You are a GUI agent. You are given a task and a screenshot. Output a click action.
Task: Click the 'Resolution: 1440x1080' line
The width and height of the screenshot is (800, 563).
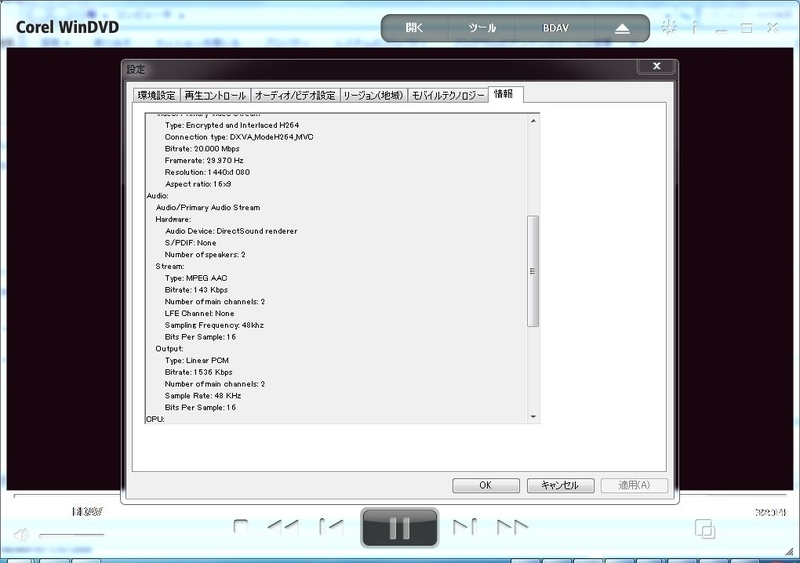pyautogui.click(x=207, y=172)
